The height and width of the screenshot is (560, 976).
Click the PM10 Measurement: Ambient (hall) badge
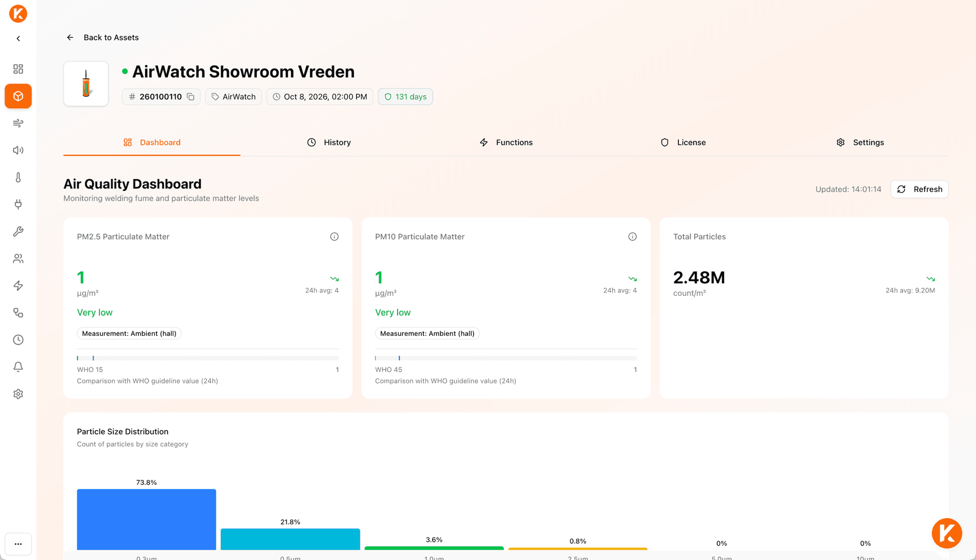pos(428,334)
